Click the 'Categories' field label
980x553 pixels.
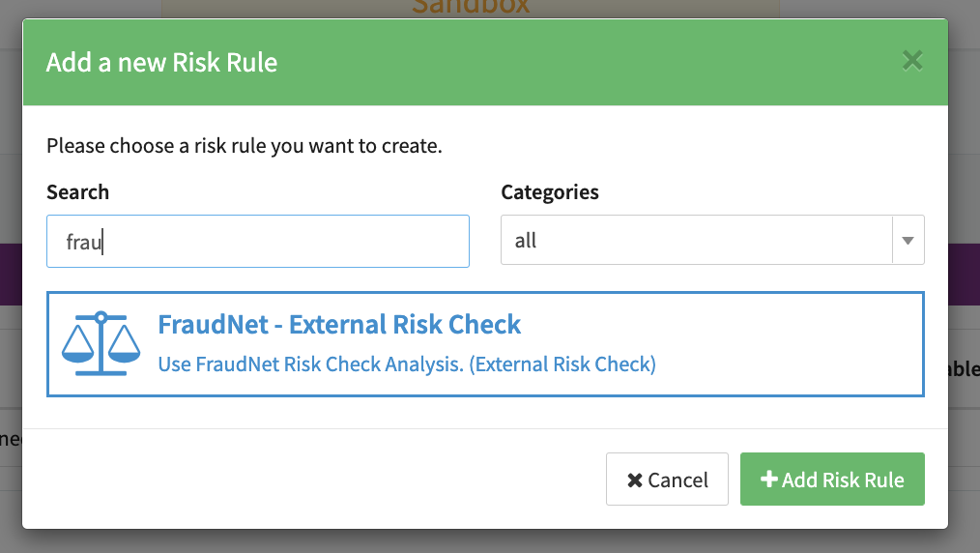[x=550, y=192]
